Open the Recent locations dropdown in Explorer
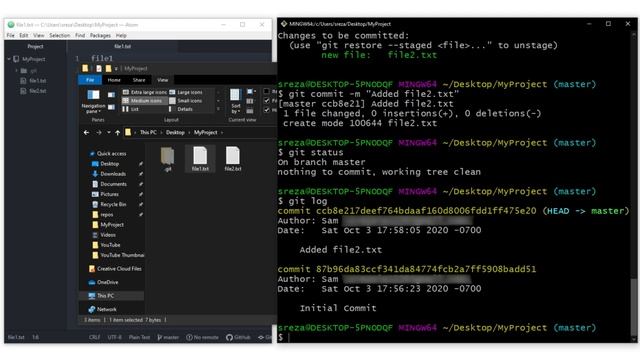 coord(109,132)
